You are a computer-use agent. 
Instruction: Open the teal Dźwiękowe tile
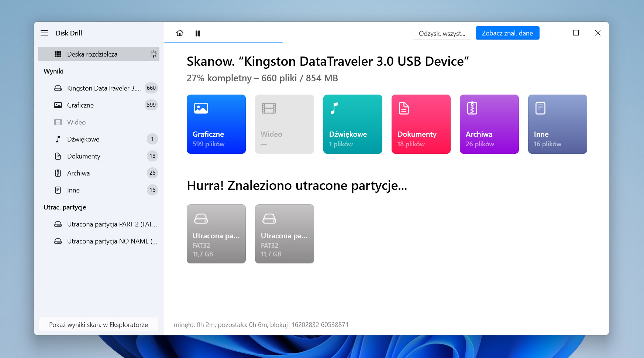coord(353,124)
